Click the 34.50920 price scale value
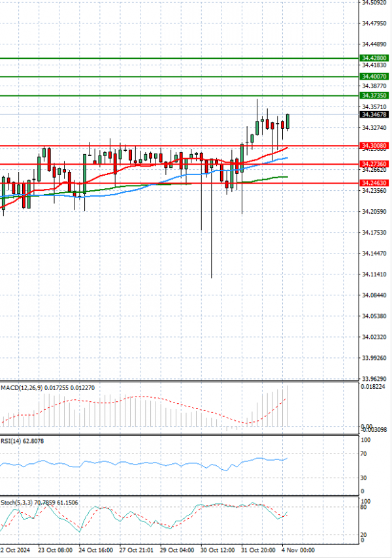The height and width of the screenshot is (558, 392). [x=374, y=3]
